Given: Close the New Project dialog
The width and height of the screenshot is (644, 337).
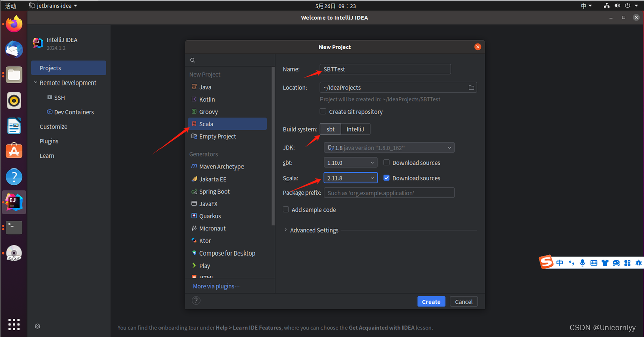Looking at the screenshot, I should [x=478, y=47].
